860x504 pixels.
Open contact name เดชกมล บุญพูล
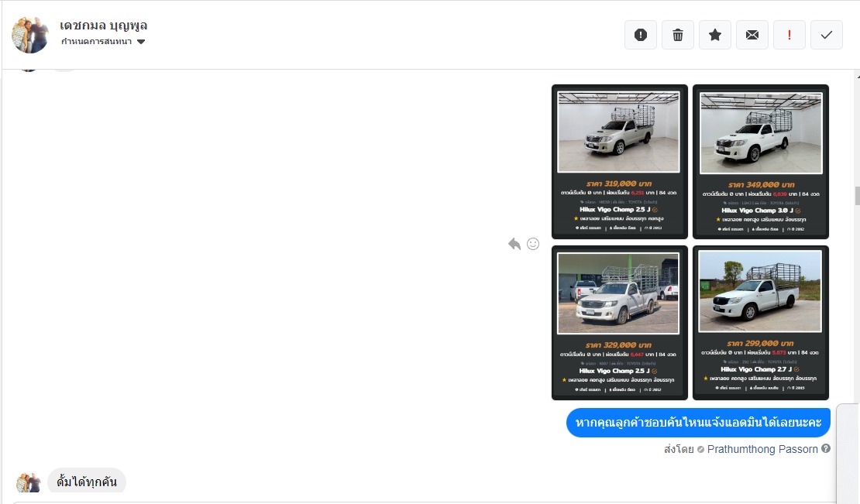click(104, 26)
